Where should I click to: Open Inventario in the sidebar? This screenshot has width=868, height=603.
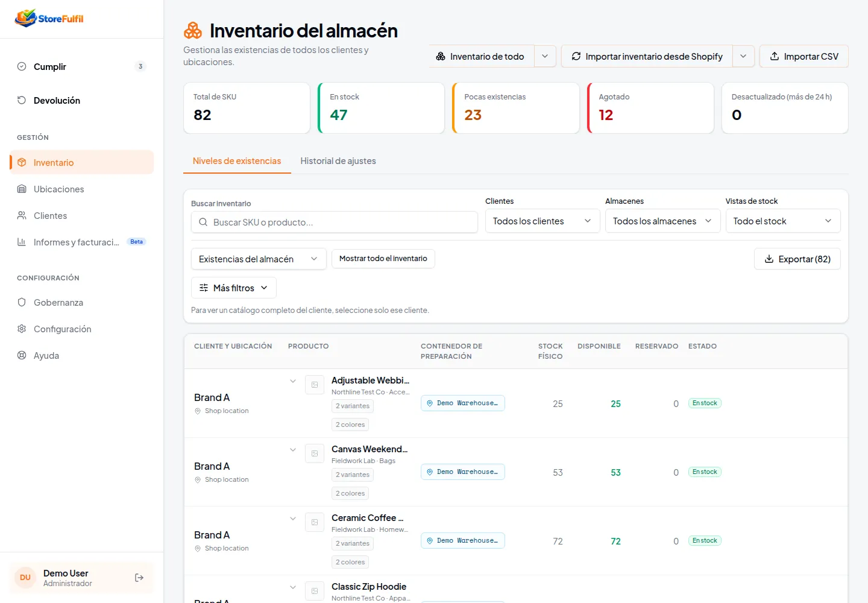[x=82, y=162]
